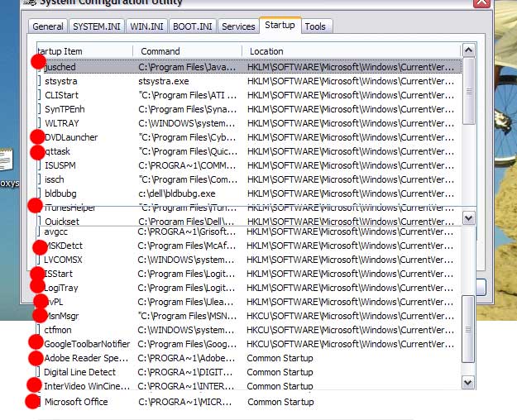Click the C:\PROGRA~1\MICR... command cell

[x=185, y=402]
